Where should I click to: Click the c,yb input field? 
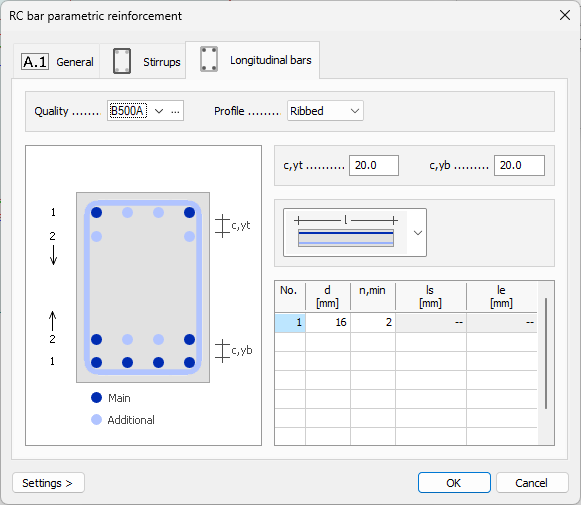pyautogui.click(x=519, y=165)
